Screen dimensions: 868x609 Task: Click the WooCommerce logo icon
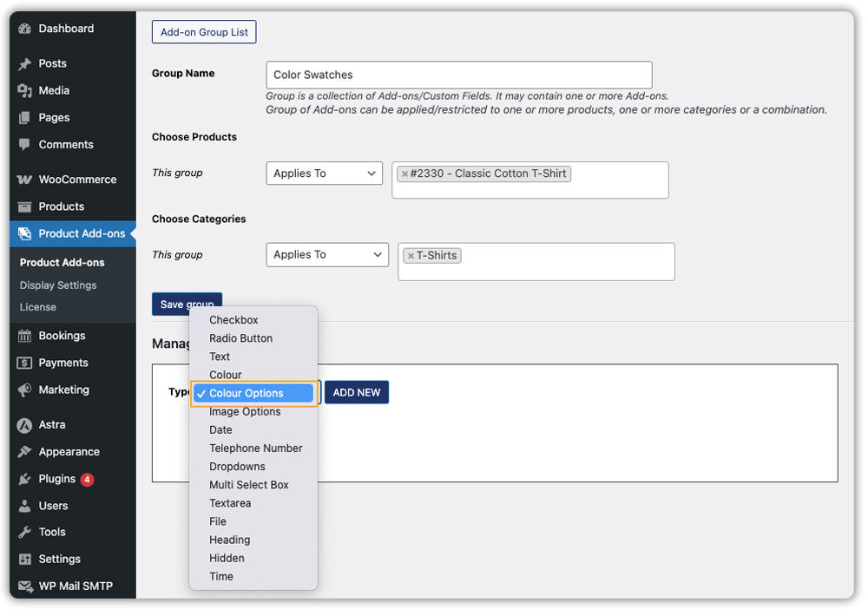[24, 180]
